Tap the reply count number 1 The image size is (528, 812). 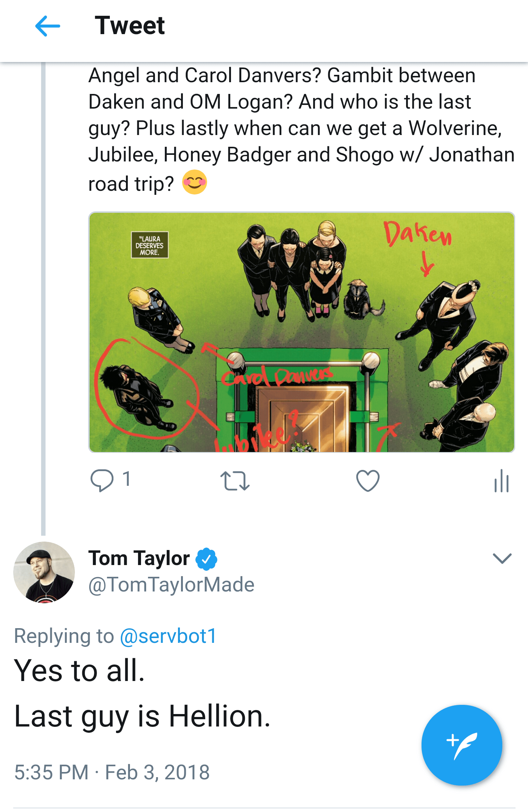pos(126,479)
